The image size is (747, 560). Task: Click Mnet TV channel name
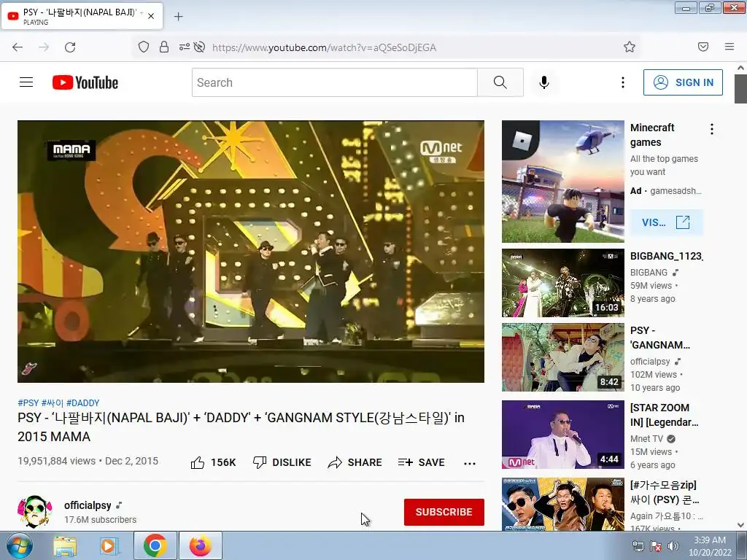(646, 438)
